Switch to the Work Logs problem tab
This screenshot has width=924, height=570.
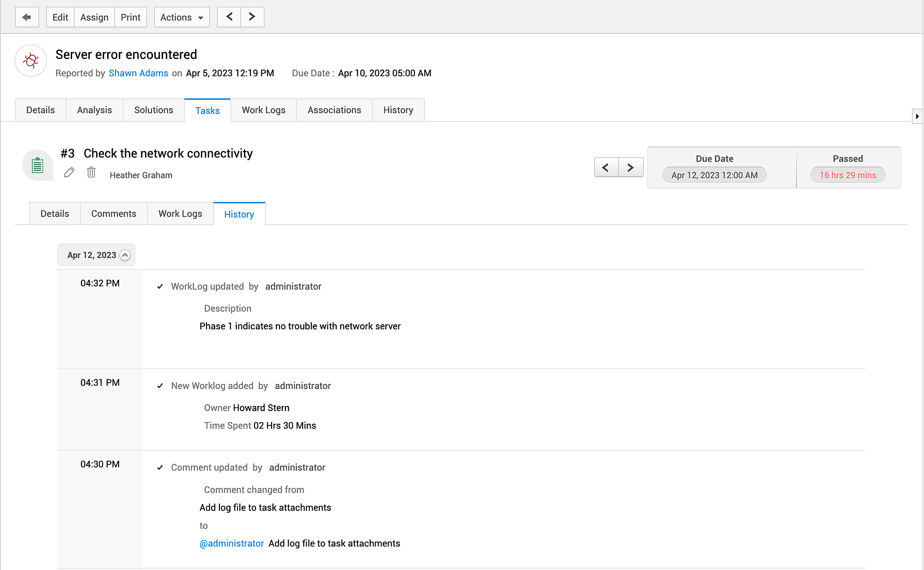263,110
